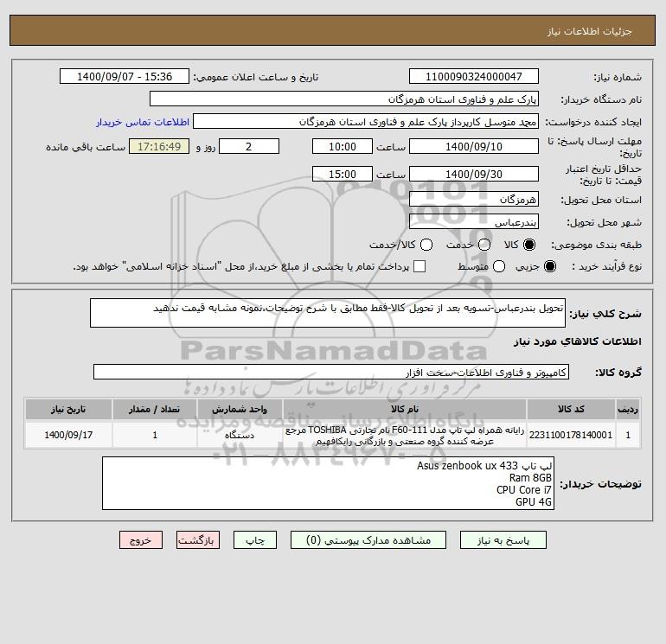Click the TOSHIBA F60-111 product name cell
Screen dimensions: 666x644
[x=405, y=435]
